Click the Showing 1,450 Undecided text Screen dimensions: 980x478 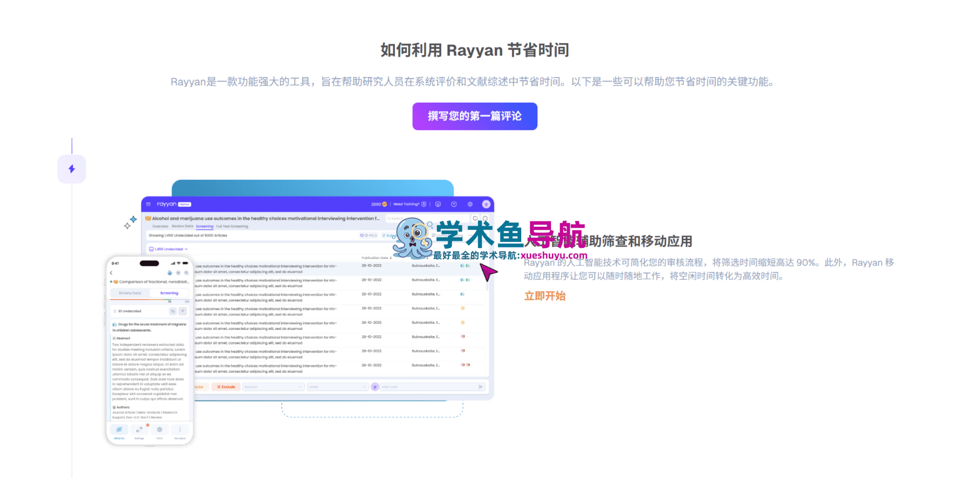click(188, 236)
